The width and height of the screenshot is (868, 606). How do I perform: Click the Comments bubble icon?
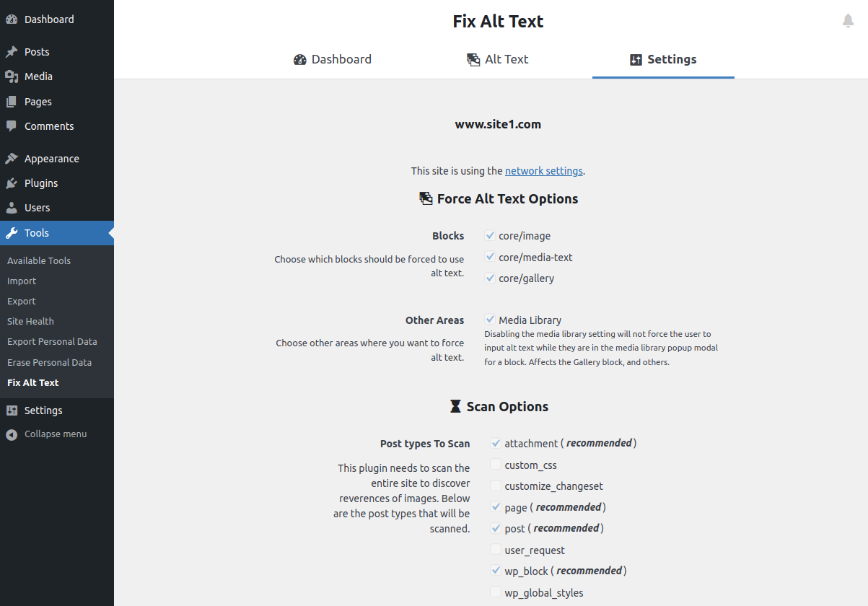pyautogui.click(x=12, y=126)
